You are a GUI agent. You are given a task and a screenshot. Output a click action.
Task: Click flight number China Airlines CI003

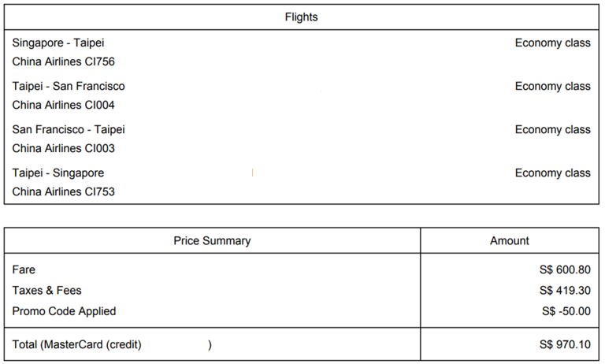[x=64, y=147]
